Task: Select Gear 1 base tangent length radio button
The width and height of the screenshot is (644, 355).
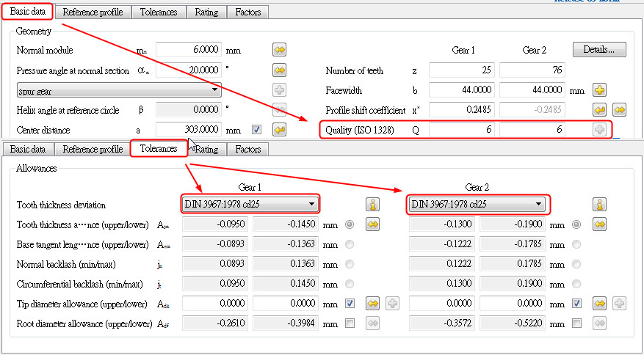Action: 350,244
